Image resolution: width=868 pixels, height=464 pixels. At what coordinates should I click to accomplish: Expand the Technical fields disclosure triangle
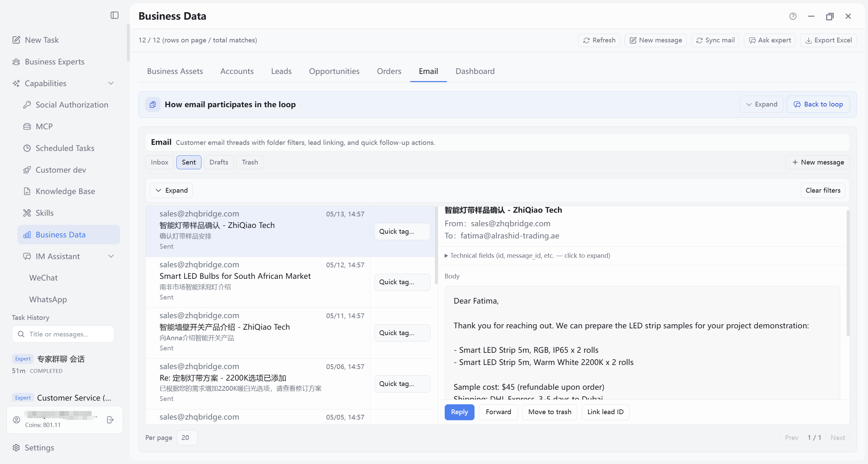(x=446, y=256)
